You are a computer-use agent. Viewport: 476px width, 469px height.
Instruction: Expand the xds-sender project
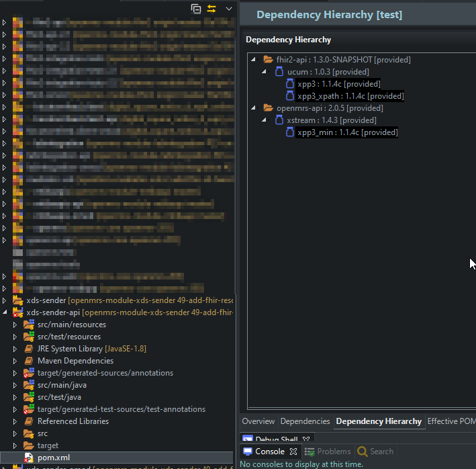[x=4, y=300]
